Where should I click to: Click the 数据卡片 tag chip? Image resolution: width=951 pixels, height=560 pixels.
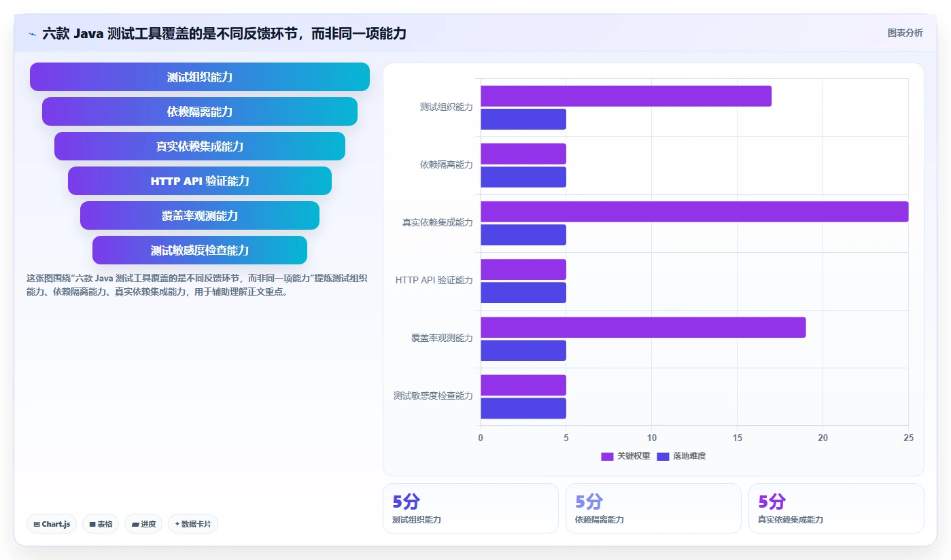(193, 524)
